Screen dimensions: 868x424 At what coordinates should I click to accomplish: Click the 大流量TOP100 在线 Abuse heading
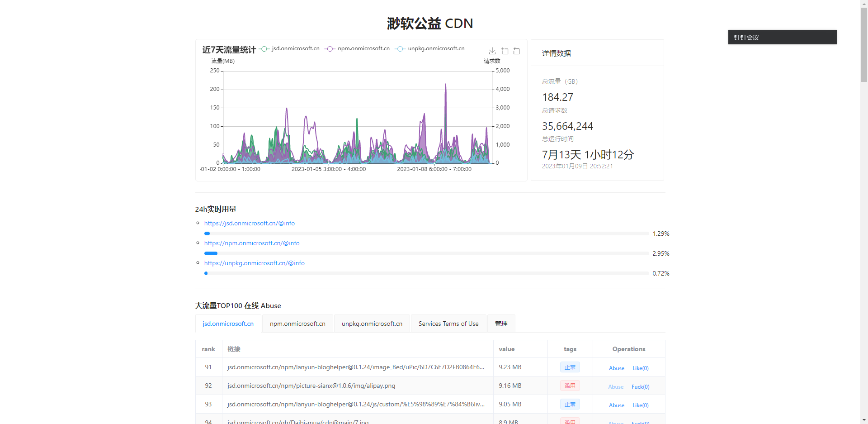point(238,305)
